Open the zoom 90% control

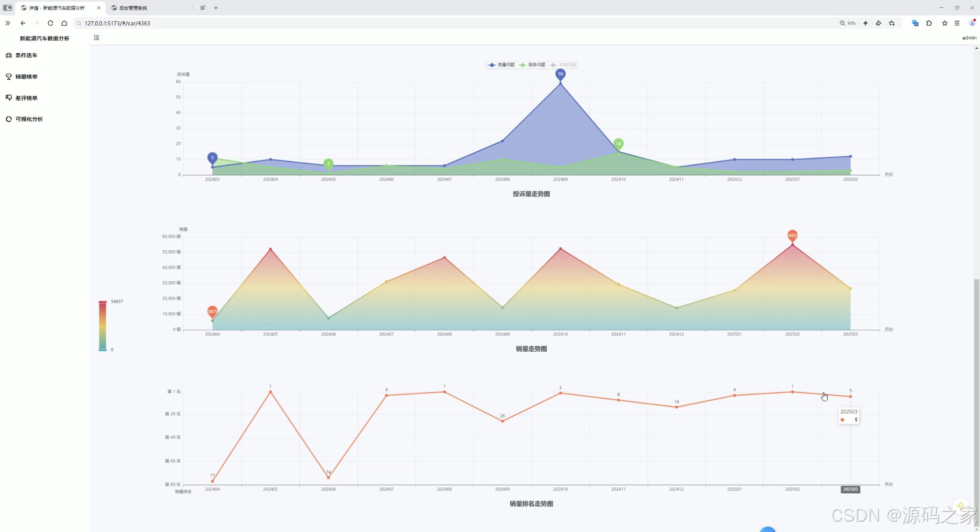coord(847,23)
